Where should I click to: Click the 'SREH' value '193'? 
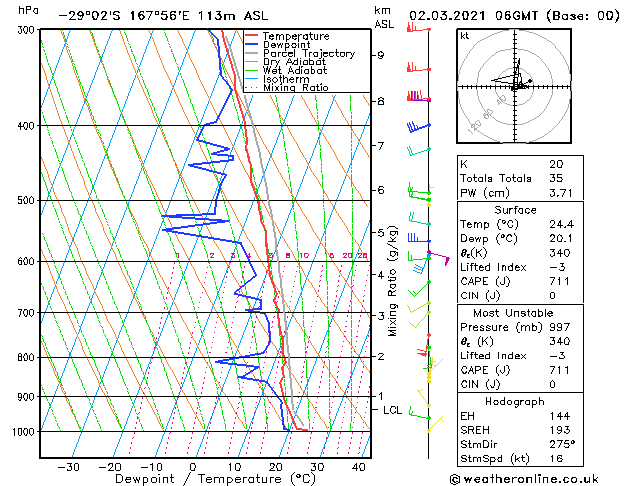560,430
